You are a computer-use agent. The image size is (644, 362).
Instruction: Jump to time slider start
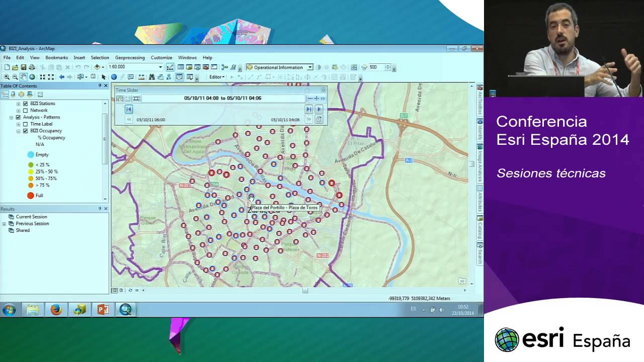pyautogui.click(x=129, y=109)
